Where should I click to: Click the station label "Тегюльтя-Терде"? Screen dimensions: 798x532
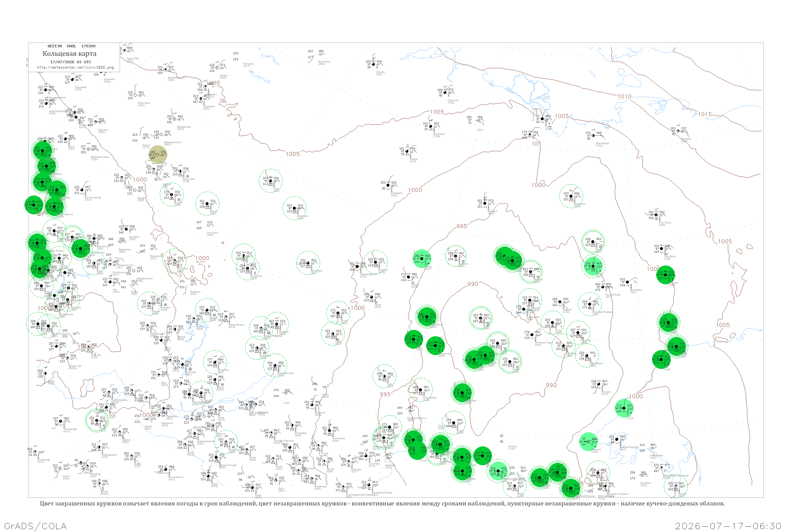(x=544, y=343)
